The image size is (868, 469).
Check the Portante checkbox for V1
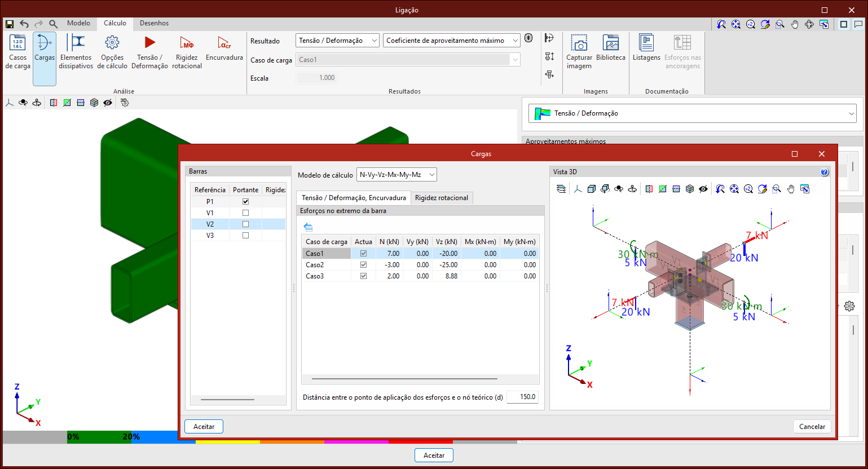point(245,213)
